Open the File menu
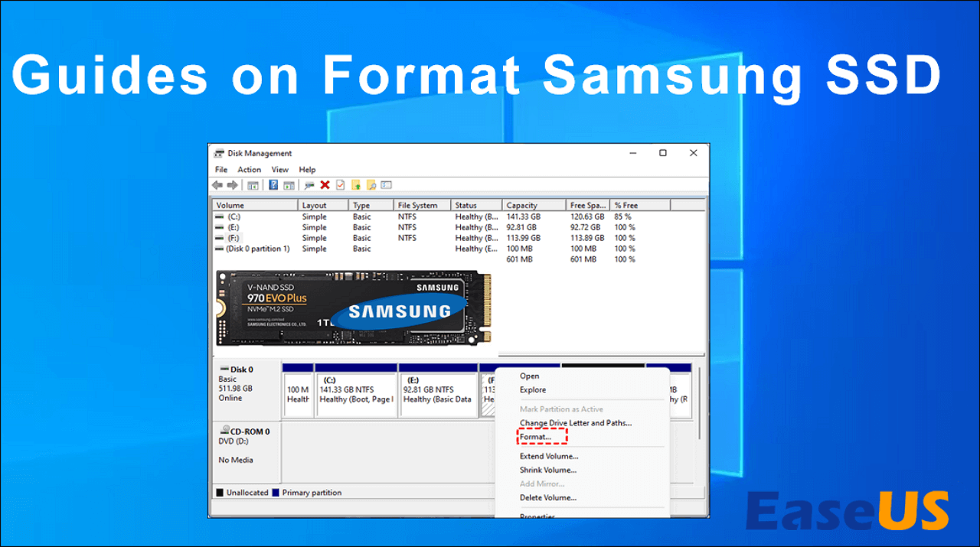The width and height of the screenshot is (980, 547). pyautogui.click(x=221, y=170)
